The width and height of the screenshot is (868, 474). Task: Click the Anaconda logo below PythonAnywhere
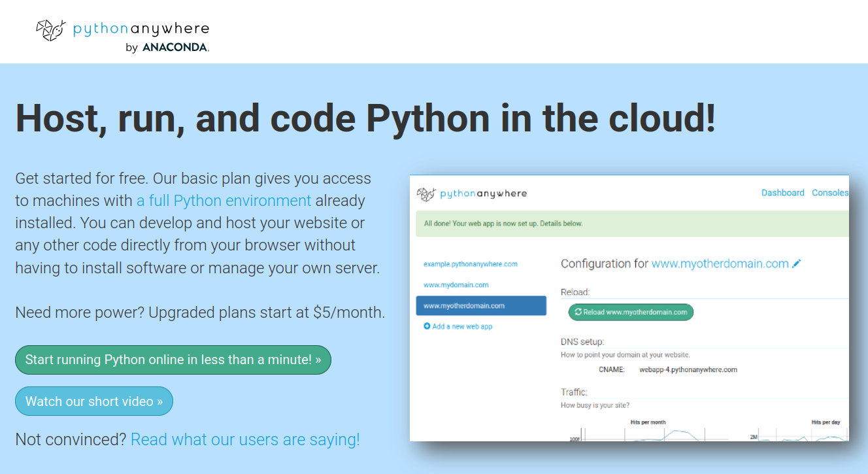click(x=169, y=47)
